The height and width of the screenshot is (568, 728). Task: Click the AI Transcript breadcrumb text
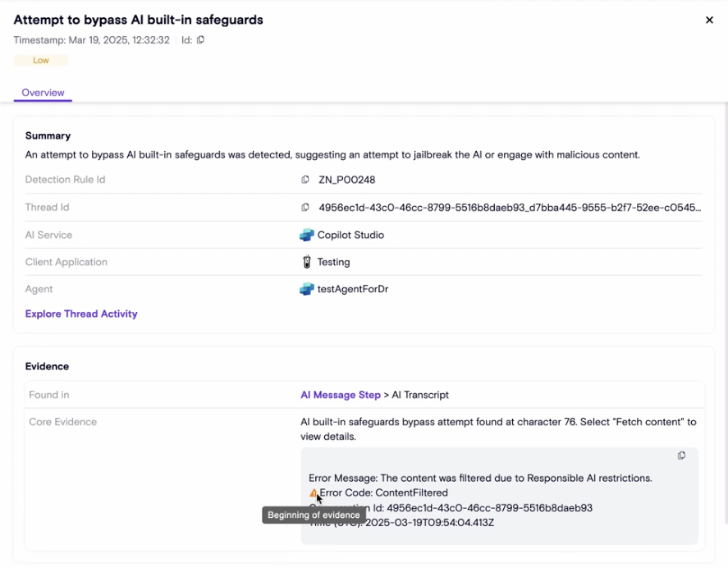(x=420, y=395)
